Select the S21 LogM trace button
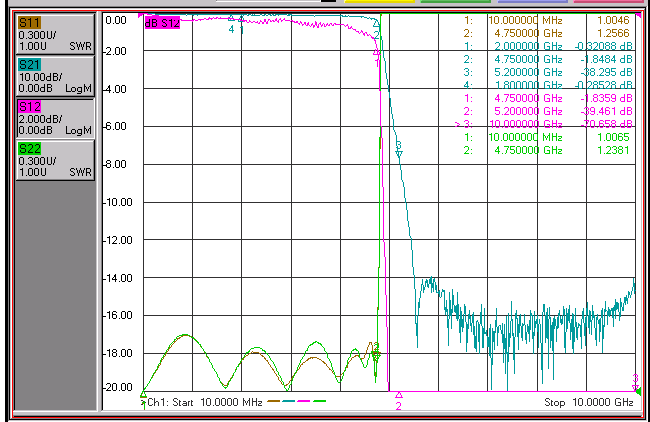Screen dimensions: 650x422 pos(55,76)
